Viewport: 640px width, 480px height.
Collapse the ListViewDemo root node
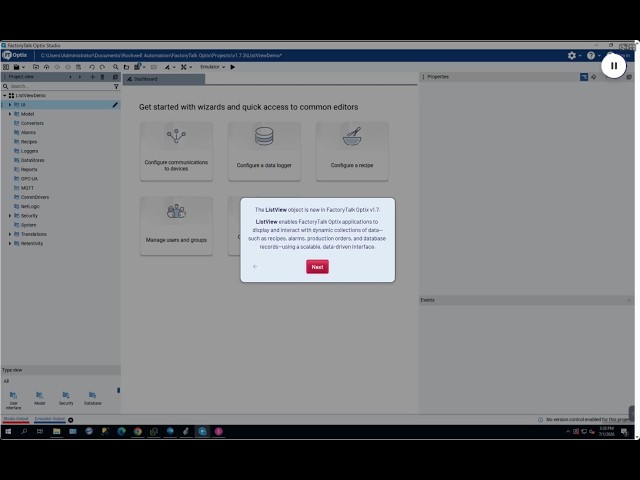[x=4, y=96]
